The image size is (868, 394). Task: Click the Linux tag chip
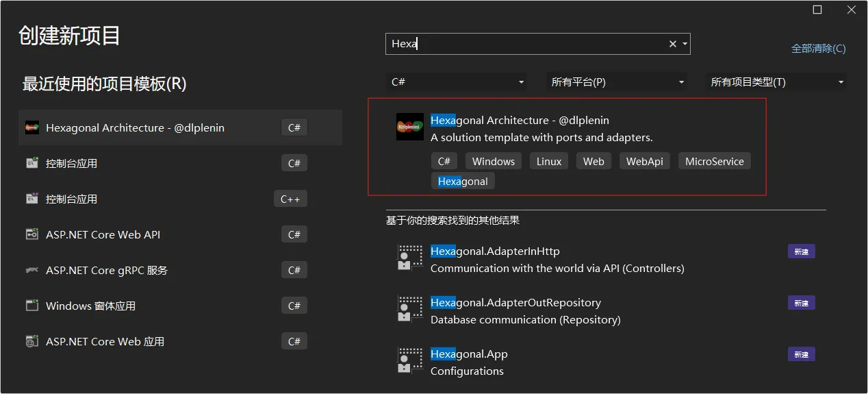coord(549,161)
